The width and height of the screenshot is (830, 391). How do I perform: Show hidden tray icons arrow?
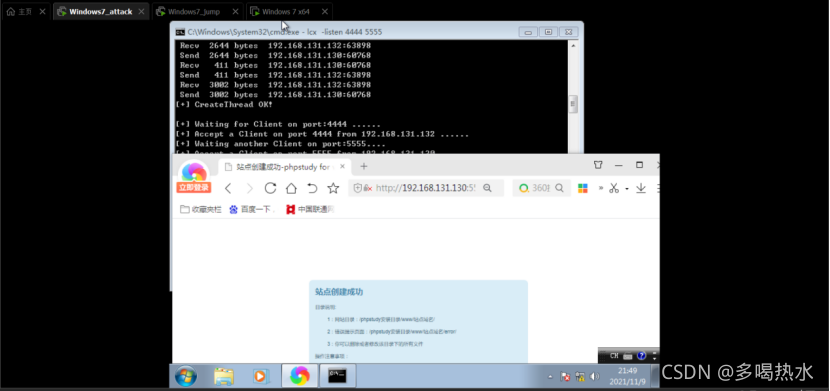point(550,377)
